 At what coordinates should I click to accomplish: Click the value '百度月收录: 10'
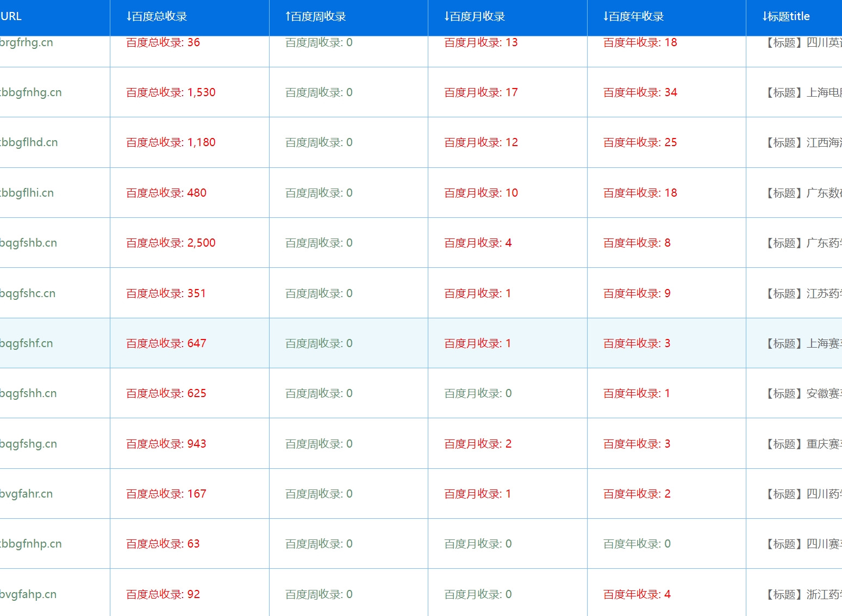tap(481, 193)
